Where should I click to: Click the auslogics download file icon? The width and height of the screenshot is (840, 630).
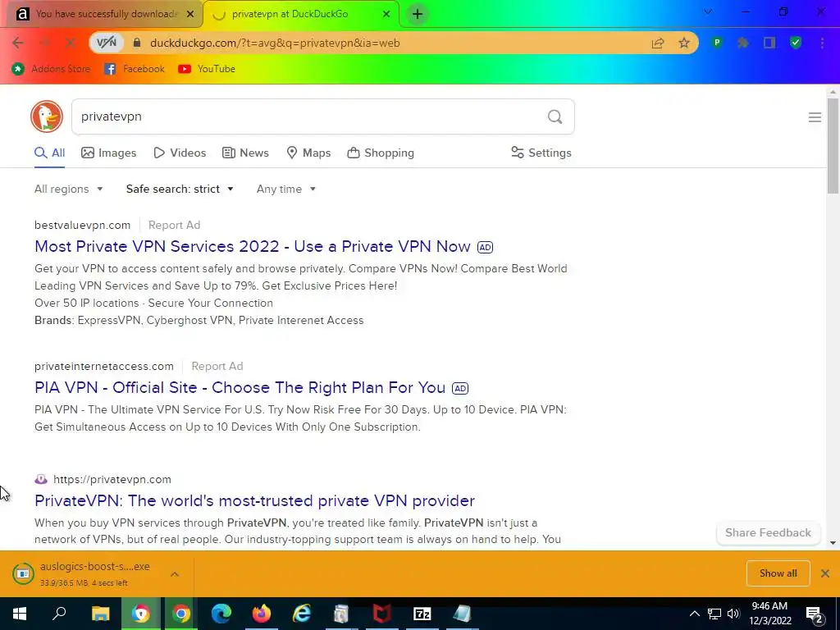(23, 573)
